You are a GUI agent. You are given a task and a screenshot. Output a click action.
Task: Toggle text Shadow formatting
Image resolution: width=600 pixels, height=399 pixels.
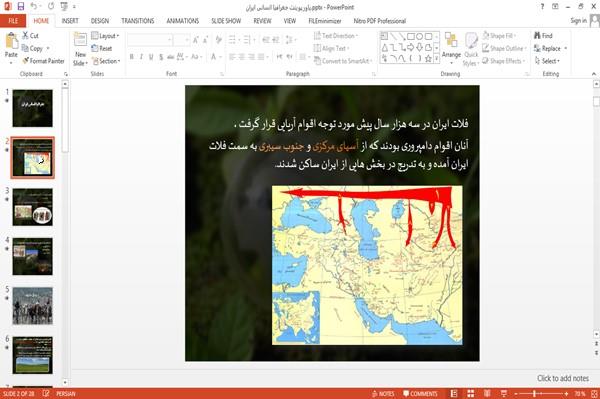click(161, 57)
